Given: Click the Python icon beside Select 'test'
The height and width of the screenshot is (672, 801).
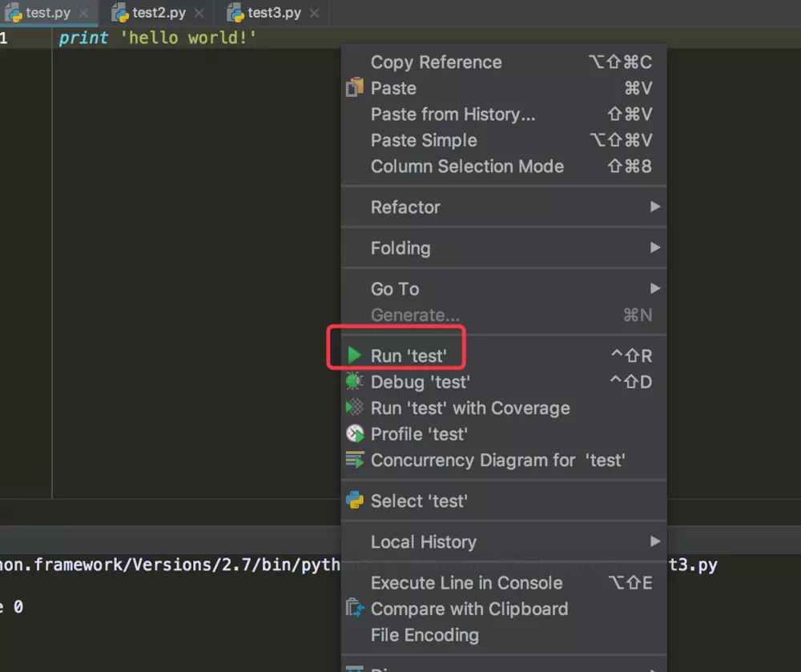Looking at the screenshot, I should (355, 501).
